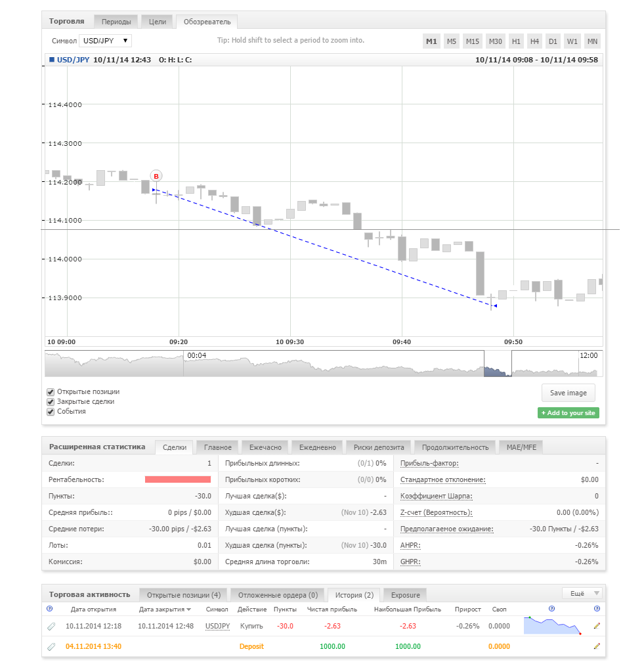
Task: Open the USD/JPY symbol dropdown
Action: [x=106, y=41]
